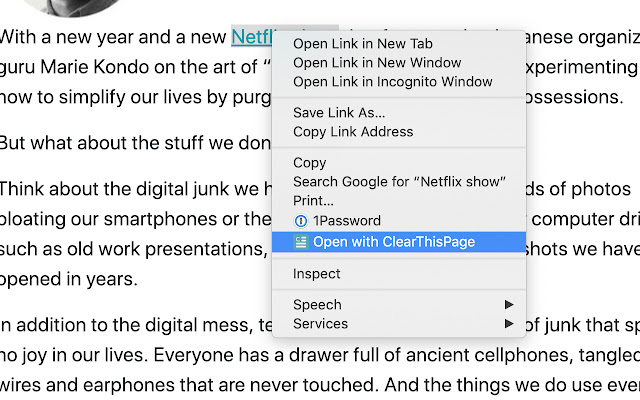
Task: Click the 1Password icon in menu
Action: [300, 221]
